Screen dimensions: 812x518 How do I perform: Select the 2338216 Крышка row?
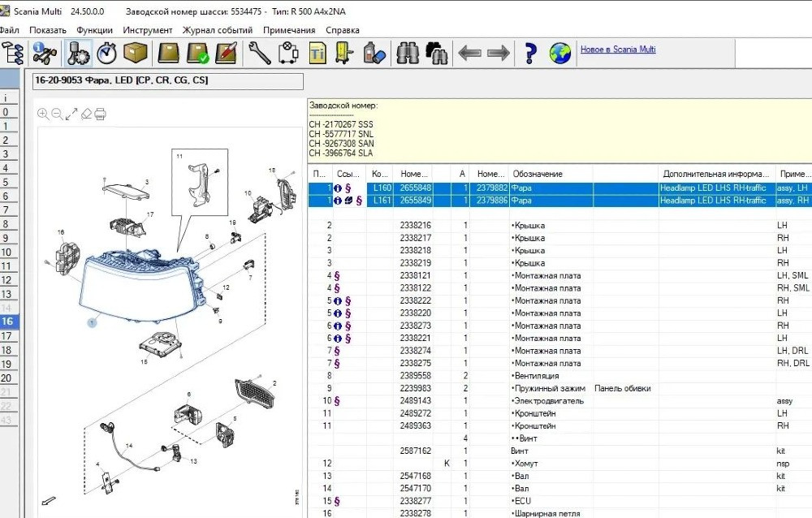[x=559, y=226]
